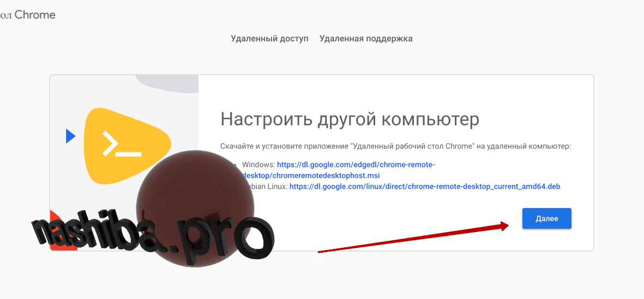Switch to the Удаленная поддержка tab
The image size is (644, 299).
tap(366, 39)
